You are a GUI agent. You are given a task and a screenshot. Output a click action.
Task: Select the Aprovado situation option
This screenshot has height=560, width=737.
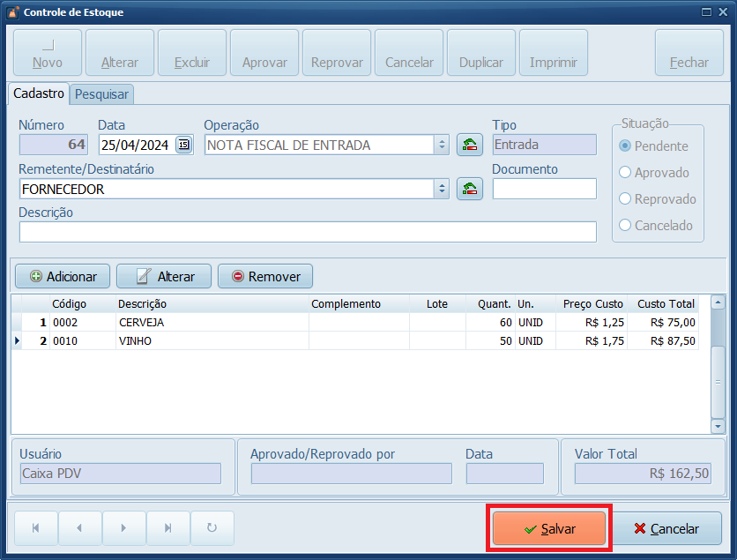pos(626,173)
